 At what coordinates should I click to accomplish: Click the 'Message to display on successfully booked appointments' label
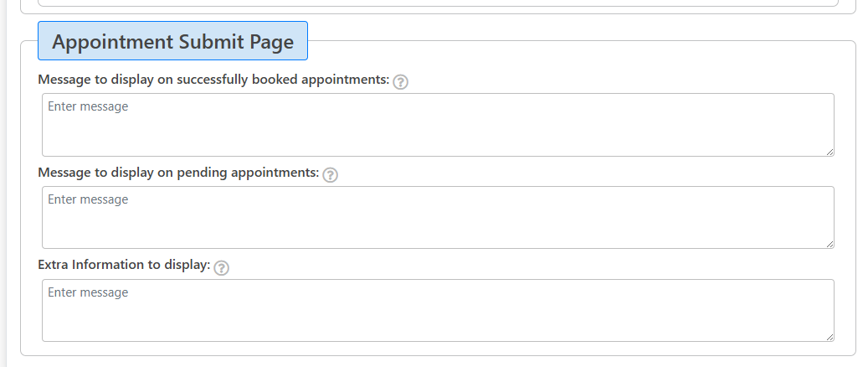coord(213,80)
